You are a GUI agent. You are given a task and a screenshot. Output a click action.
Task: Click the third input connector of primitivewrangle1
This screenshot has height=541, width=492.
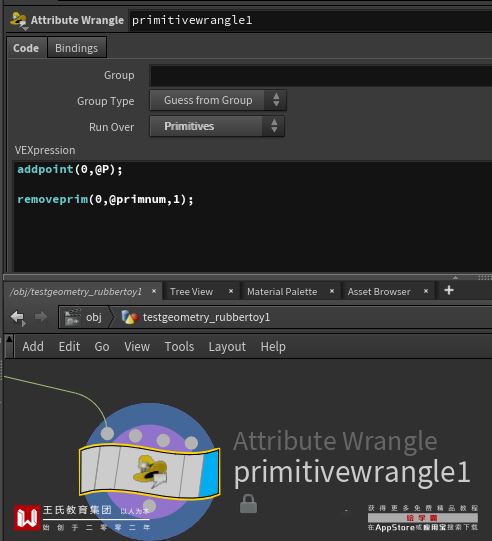[163, 440]
